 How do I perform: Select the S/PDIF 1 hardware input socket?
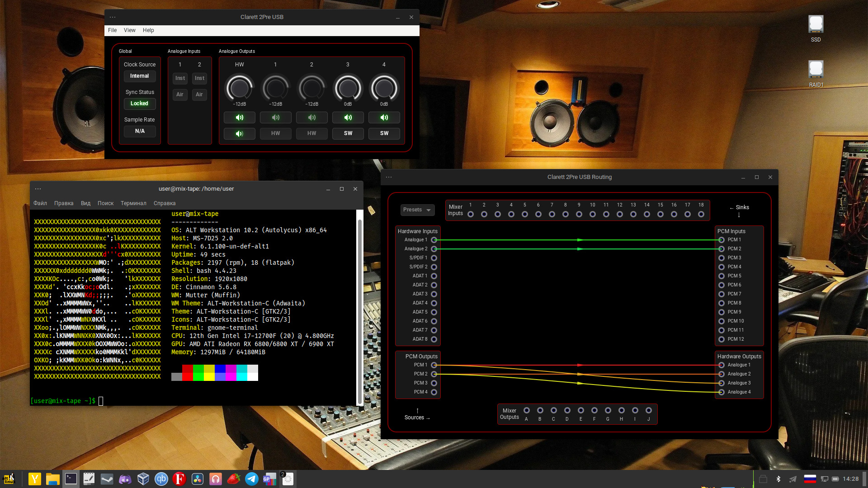point(434,258)
